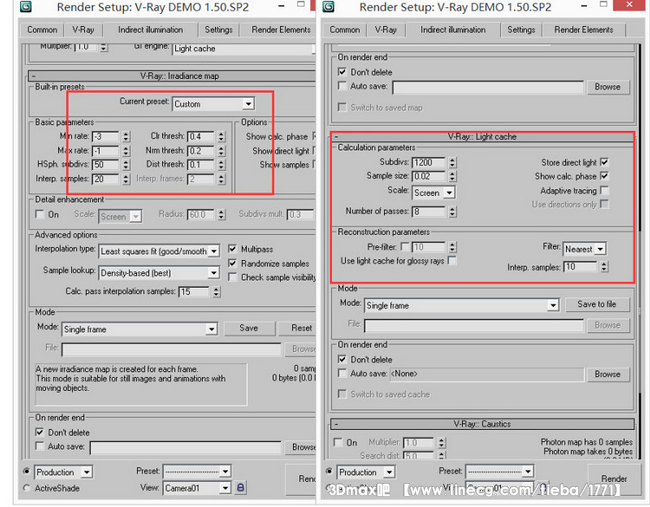
Task: Enable Use light cache for glossy rays
Action: (x=452, y=260)
